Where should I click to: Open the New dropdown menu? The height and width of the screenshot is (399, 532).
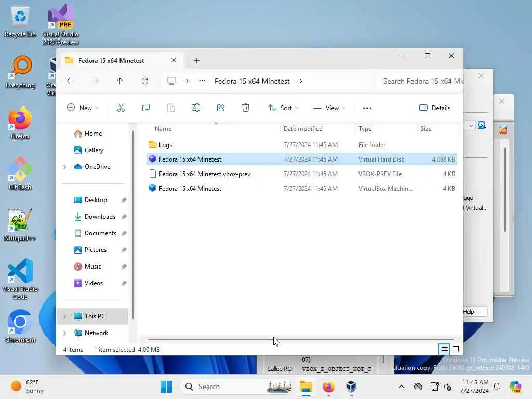tap(83, 108)
